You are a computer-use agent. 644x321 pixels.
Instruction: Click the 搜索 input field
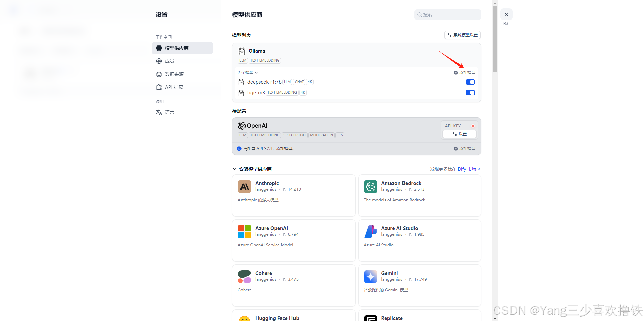pyautogui.click(x=447, y=15)
